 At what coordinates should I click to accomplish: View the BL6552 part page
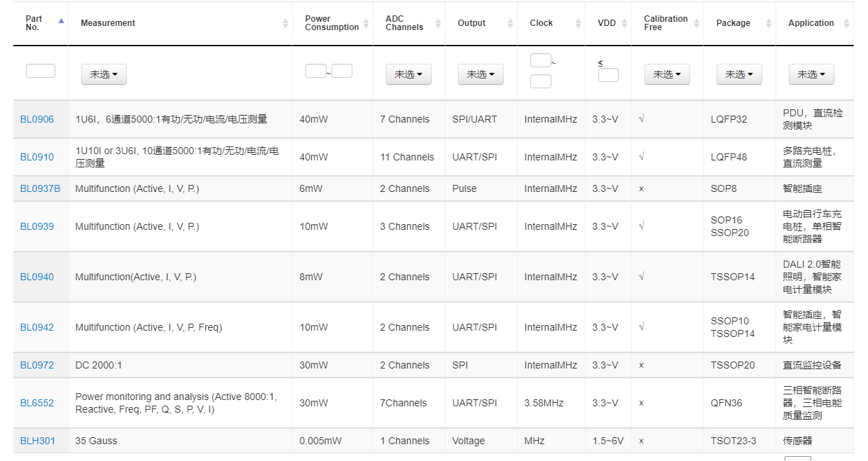[36, 403]
